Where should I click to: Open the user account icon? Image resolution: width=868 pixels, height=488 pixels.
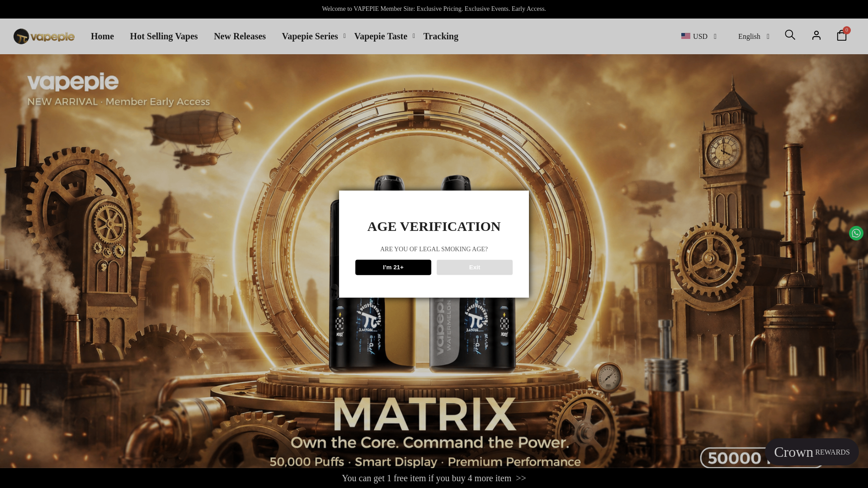[x=816, y=35]
